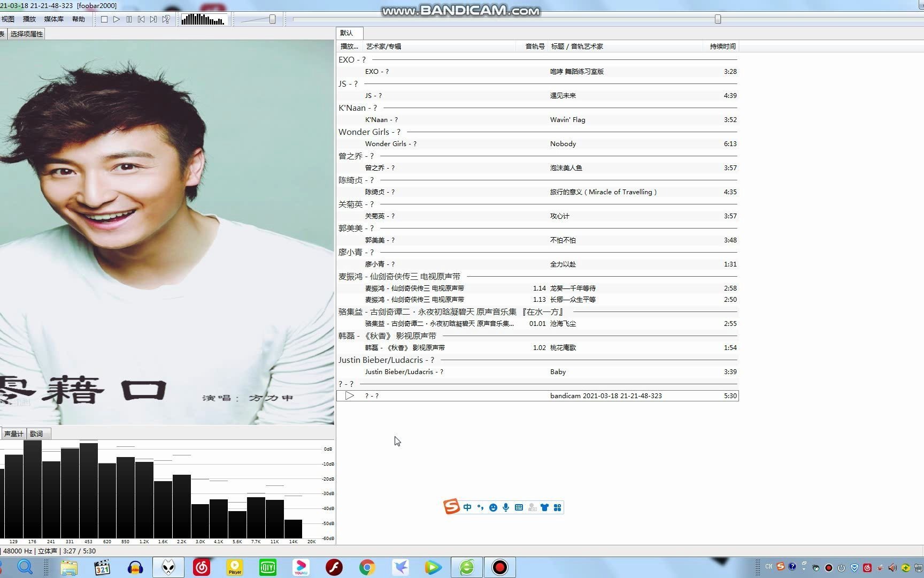Open the search magnifier in taskbar
The image size is (924, 578).
[x=25, y=567]
